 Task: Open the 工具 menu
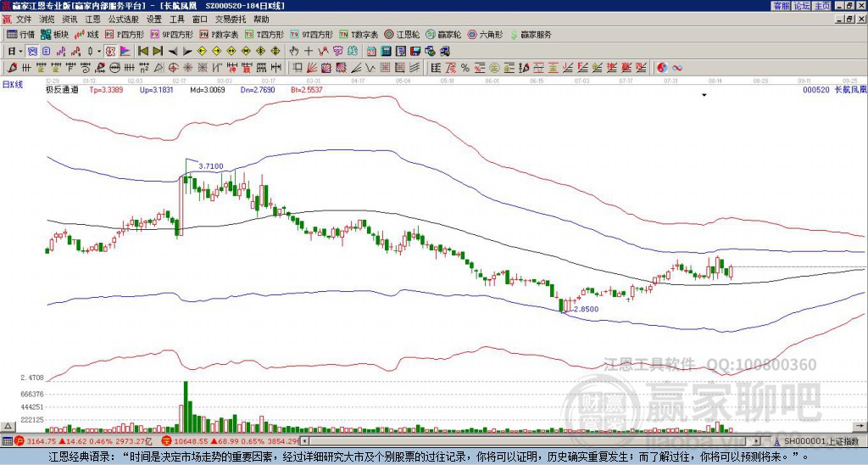(176, 20)
